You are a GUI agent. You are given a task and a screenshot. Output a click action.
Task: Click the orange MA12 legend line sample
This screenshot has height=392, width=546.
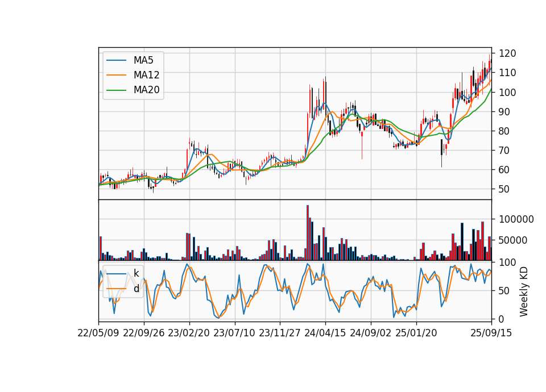click(x=116, y=75)
